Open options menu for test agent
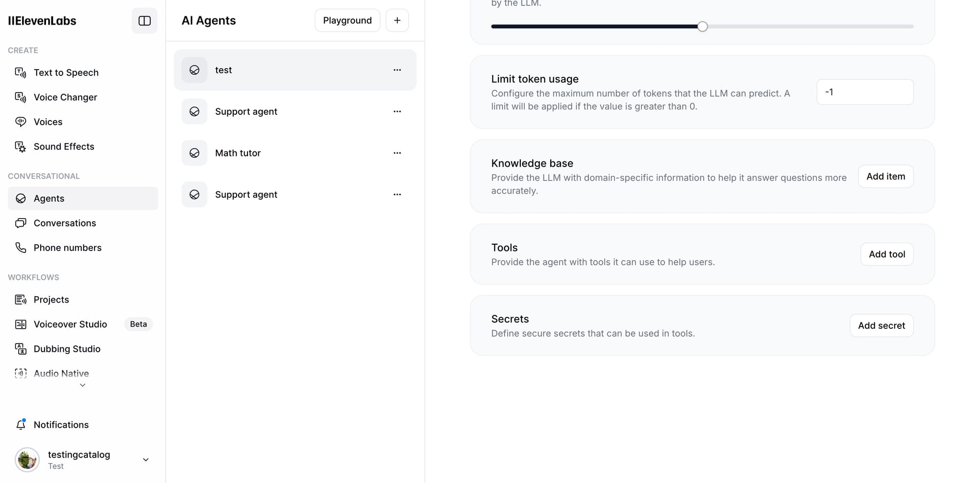The width and height of the screenshot is (980, 483). point(397,70)
